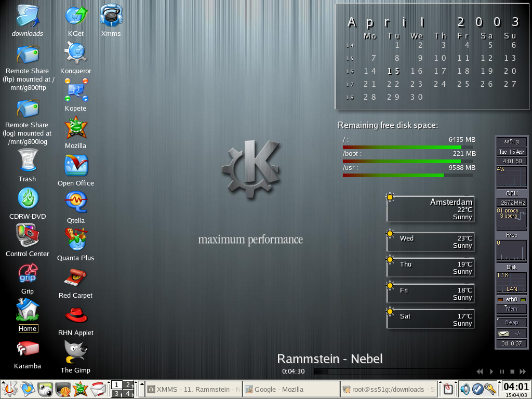Click the Mozilla star icon in panel
Viewport: 532px width, 399px height.
(x=81, y=389)
